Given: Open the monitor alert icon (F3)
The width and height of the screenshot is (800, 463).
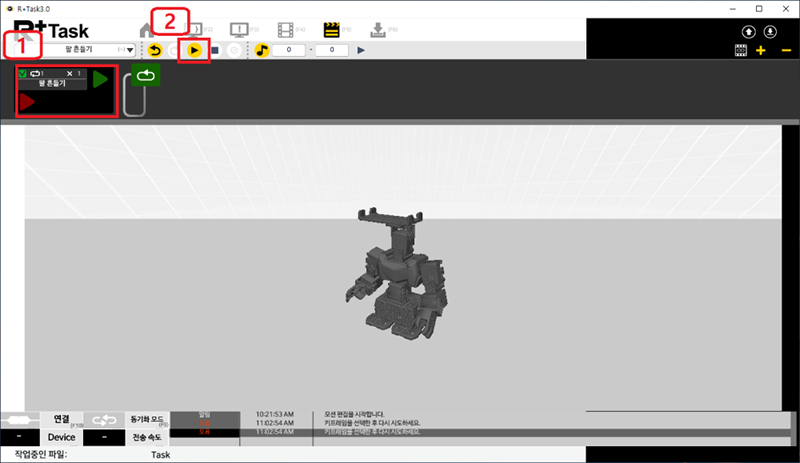Looking at the screenshot, I should click(239, 29).
